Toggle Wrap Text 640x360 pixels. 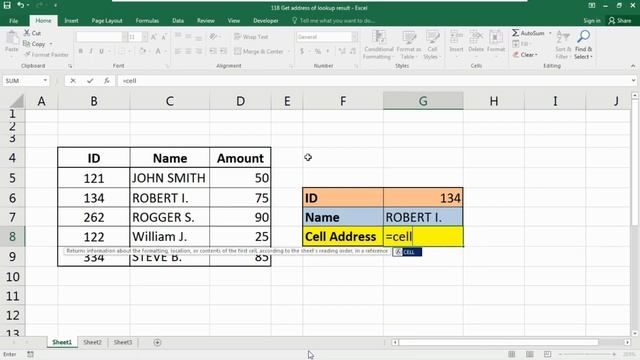coord(251,37)
